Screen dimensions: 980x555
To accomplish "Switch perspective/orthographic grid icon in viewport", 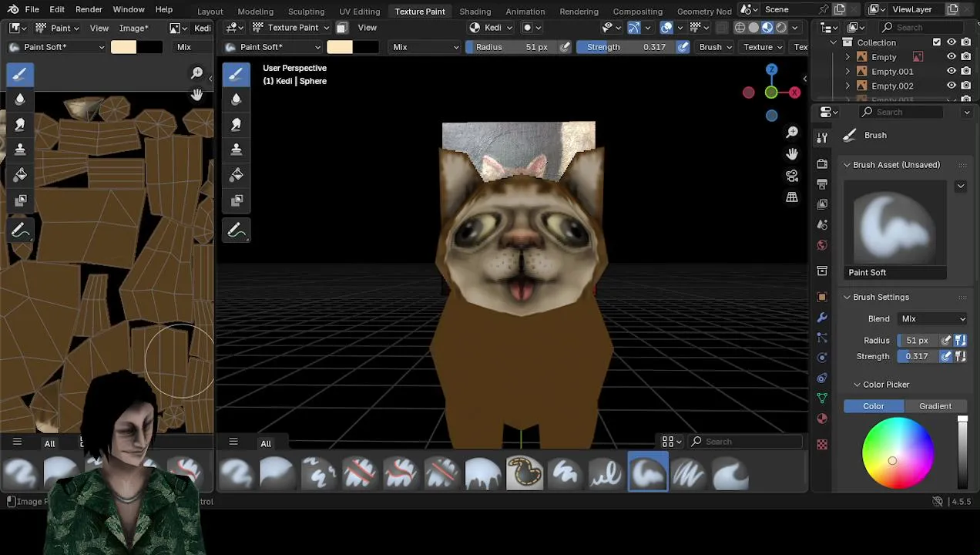I will [x=792, y=197].
